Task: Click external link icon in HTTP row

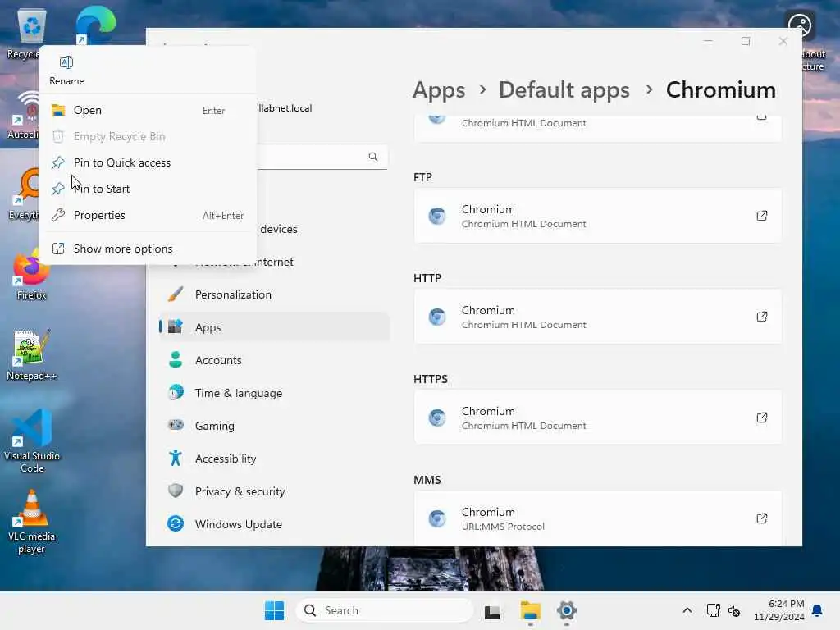Action: [x=761, y=317]
